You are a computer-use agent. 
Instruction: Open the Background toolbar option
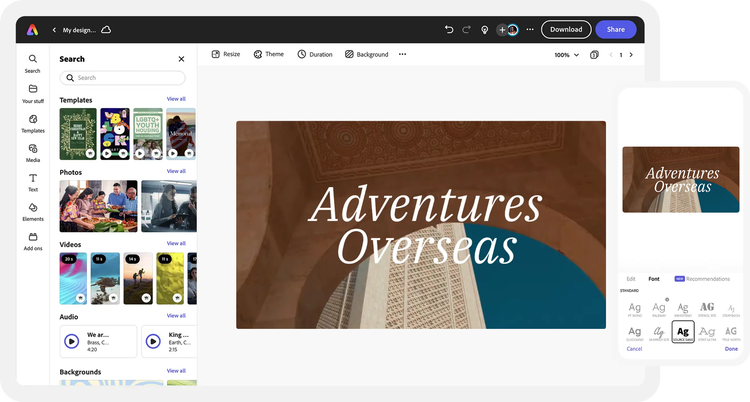tap(367, 54)
